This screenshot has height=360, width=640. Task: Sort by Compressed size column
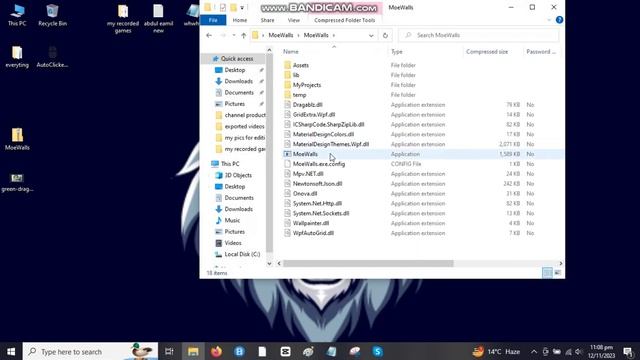pos(487,52)
